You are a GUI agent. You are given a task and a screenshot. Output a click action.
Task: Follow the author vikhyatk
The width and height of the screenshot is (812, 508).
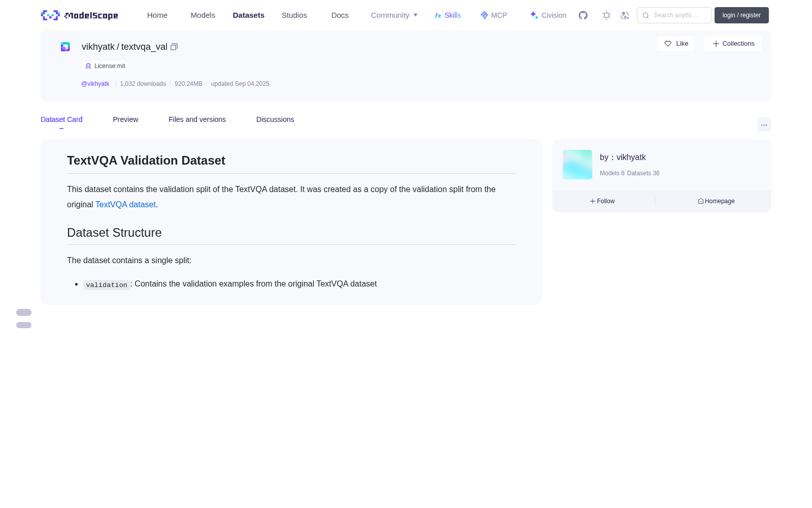click(x=602, y=201)
